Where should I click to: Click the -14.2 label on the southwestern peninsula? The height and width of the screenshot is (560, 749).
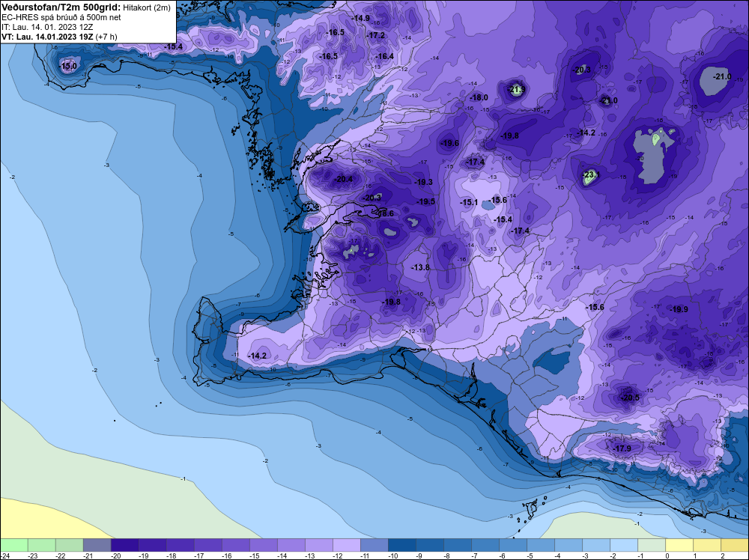[x=258, y=356]
